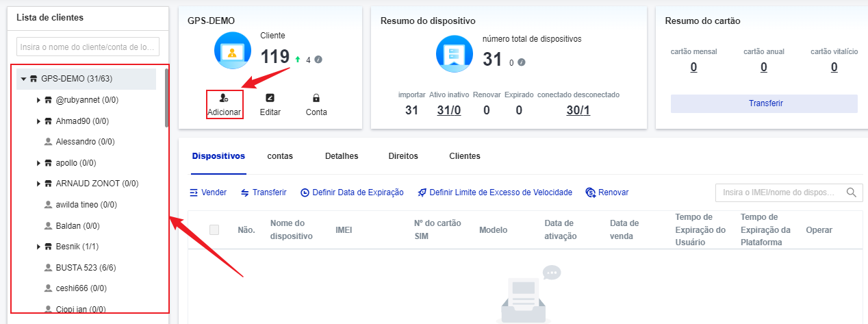
Task: Click the customer list vertical scrollbar
Action: coord(166,98)
